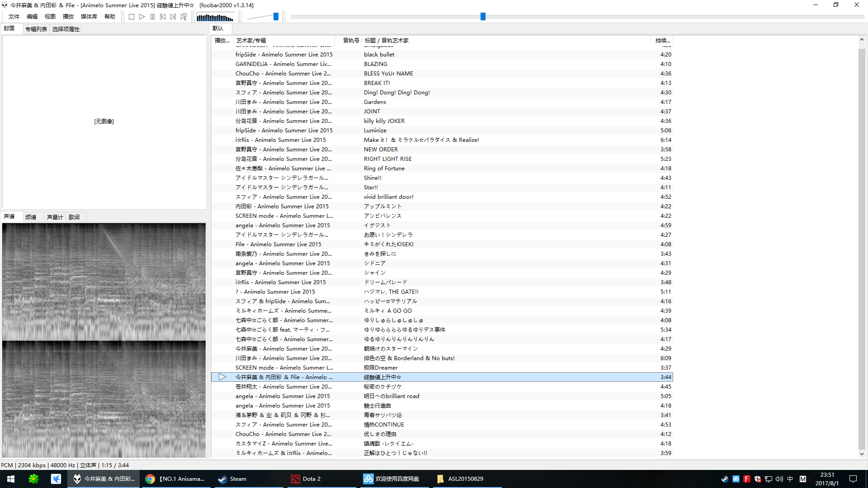Click the seek bar position handle
Image resolution: width=868 pixels, height=488 pixels.
coord(483,17)
